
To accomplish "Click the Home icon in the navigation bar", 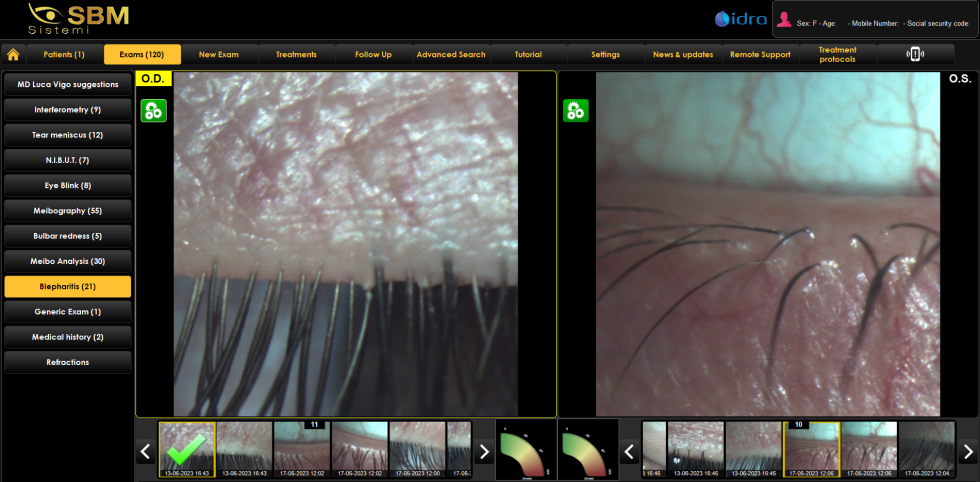I will point(14,55).
